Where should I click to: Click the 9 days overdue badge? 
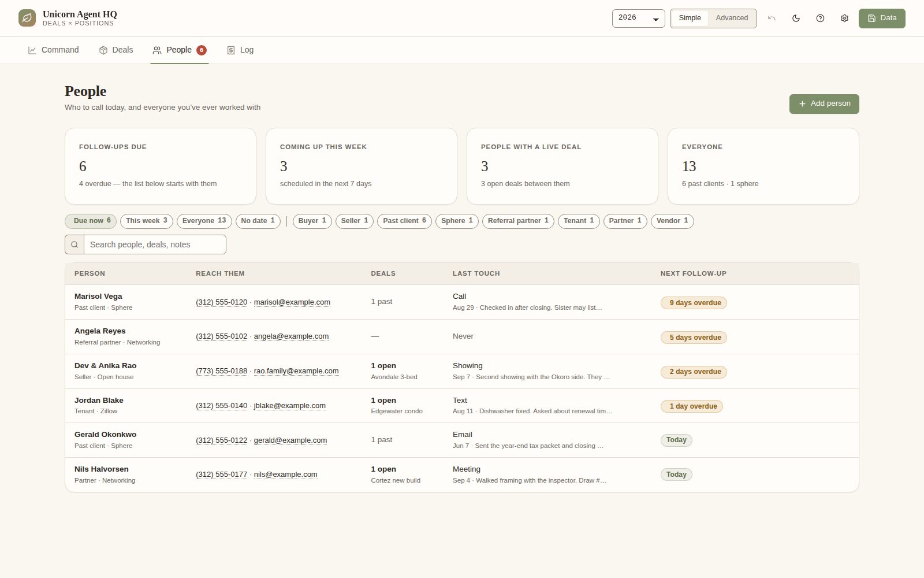coord(694,303)
